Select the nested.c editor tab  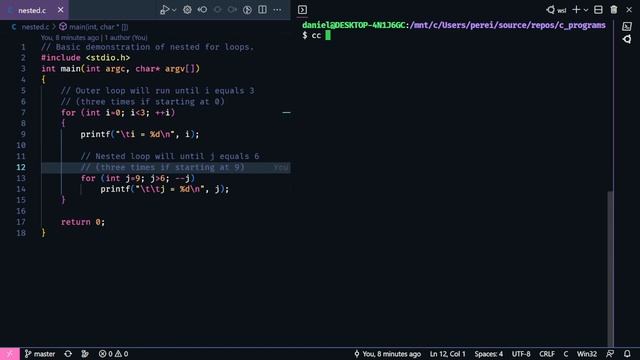pos(34,10)
